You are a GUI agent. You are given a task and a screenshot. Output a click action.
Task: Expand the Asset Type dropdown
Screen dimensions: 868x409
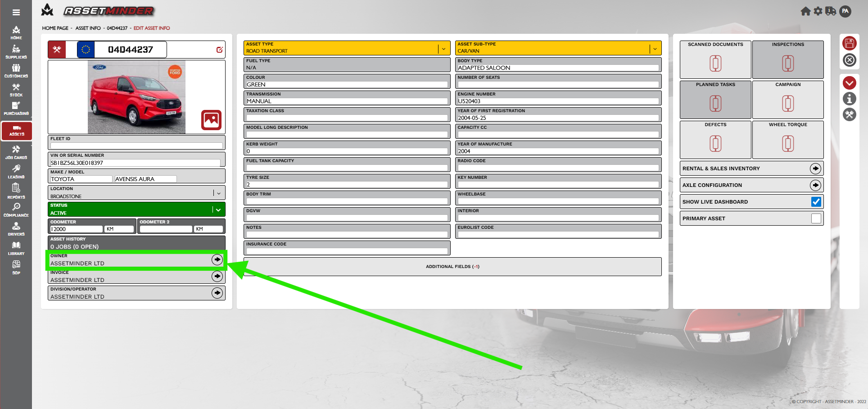click(x=443, y=49)
